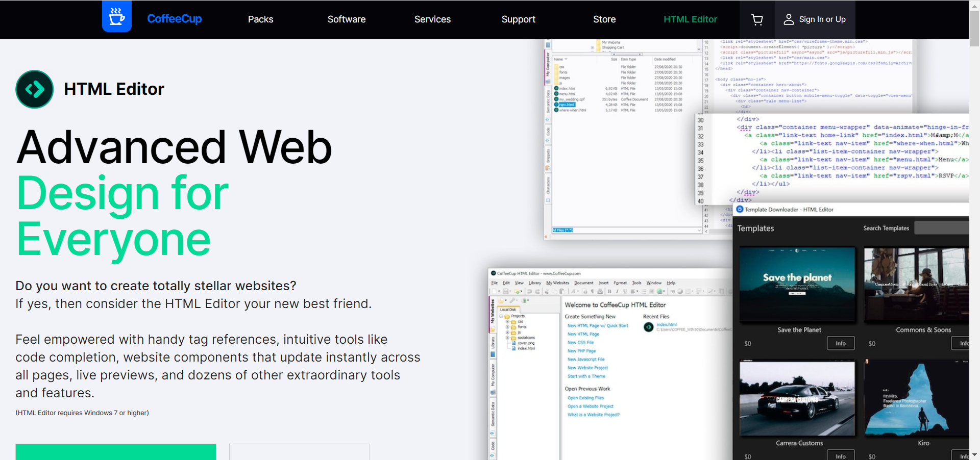
Task: Open the Software menu
Action: pyautogui.click(x=346, y=19)
